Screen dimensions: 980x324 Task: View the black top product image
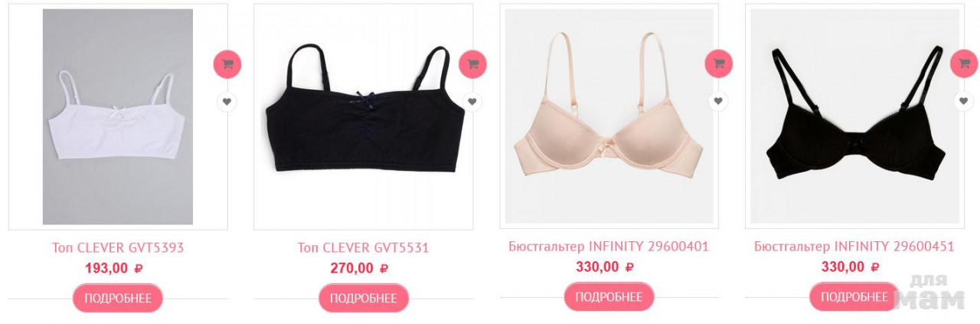(x=364, y=116)
